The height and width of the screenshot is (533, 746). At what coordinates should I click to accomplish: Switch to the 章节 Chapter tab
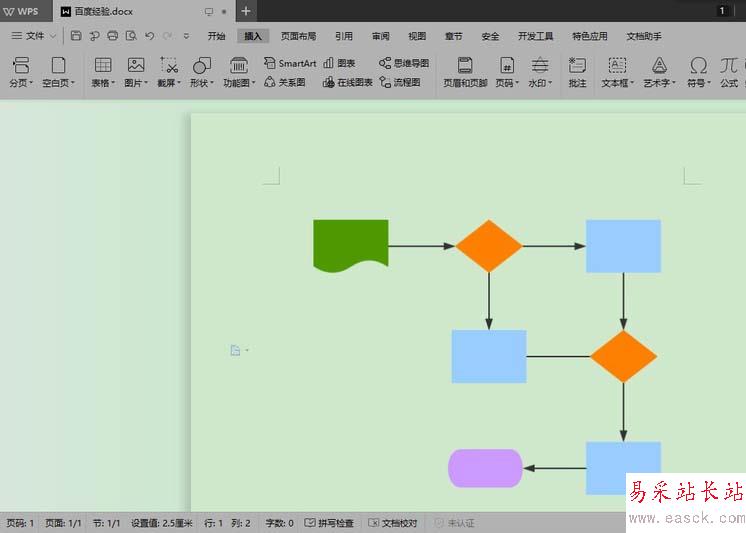(x=453, y=36)
